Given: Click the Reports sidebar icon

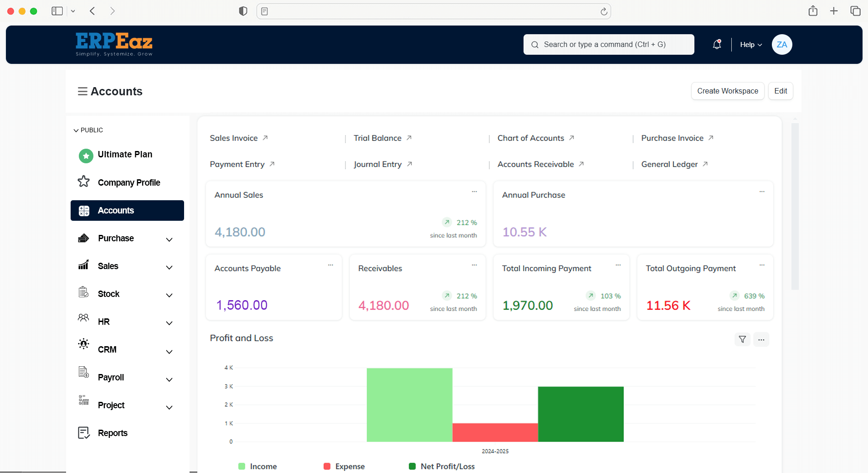Looking at the screenshot, I should pos(84,433).
